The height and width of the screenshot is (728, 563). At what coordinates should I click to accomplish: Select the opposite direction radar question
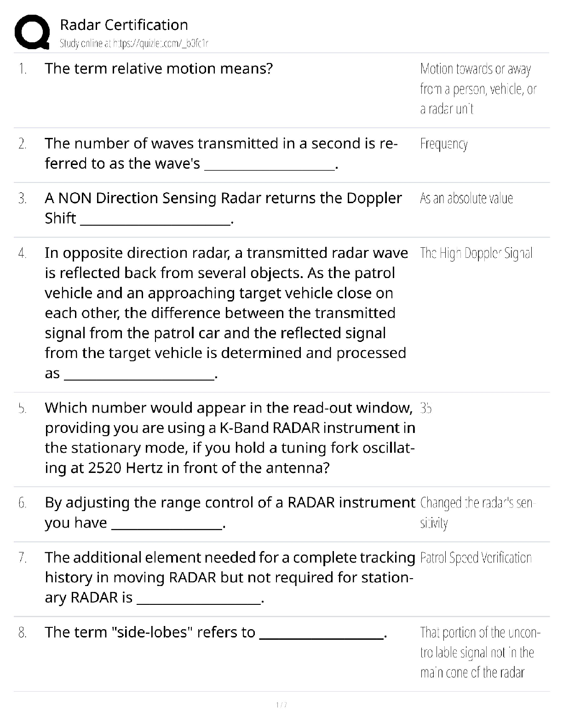pyautogui.click(x=225, y=313)
